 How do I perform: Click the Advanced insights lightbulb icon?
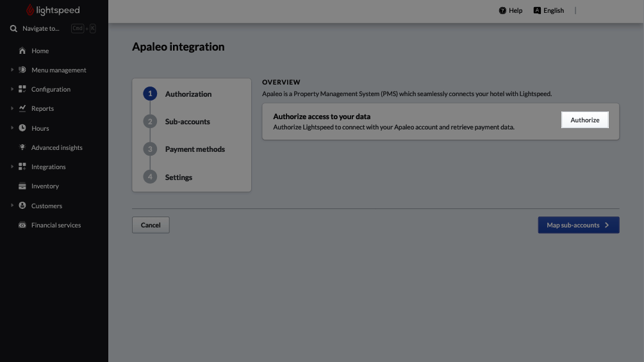point(22,147)
